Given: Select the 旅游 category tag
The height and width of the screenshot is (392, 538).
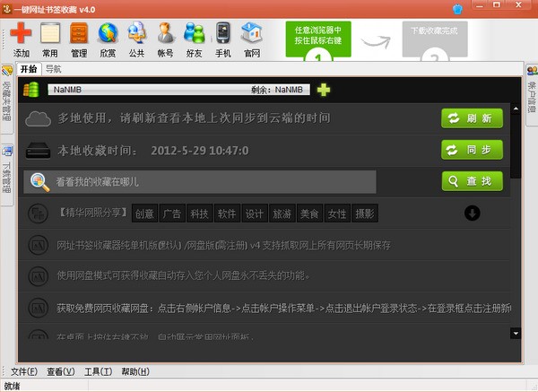Looking at the screenshot, I should [282, 213].
